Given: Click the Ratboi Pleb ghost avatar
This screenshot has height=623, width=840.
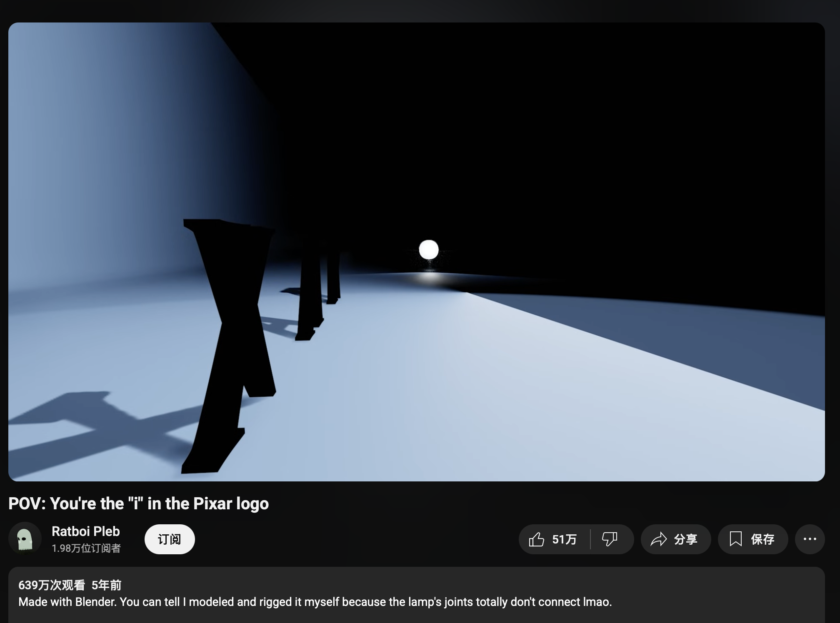Looking at the screenshot, I should (25, 539).
